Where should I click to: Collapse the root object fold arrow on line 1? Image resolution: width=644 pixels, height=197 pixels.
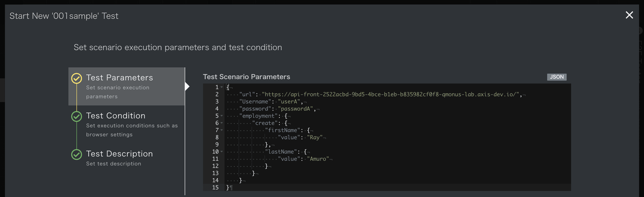pyautogui.click(x=222, y=87)
